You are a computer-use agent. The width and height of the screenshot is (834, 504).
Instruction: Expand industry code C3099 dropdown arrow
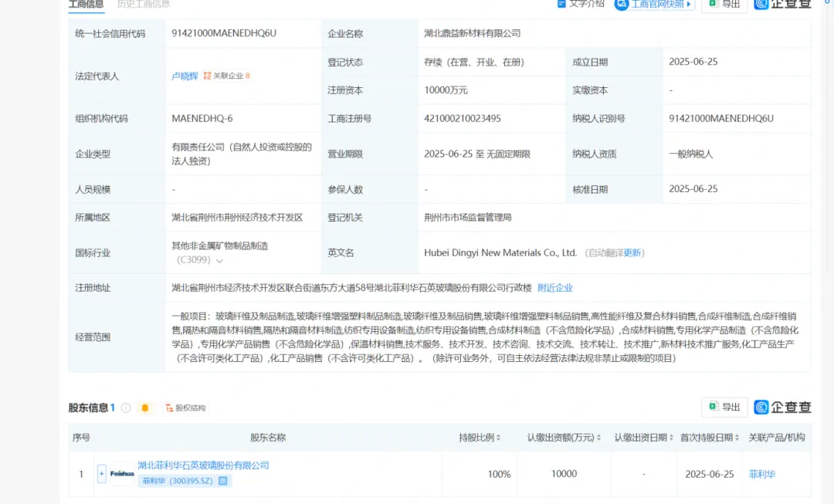point(219,261)
